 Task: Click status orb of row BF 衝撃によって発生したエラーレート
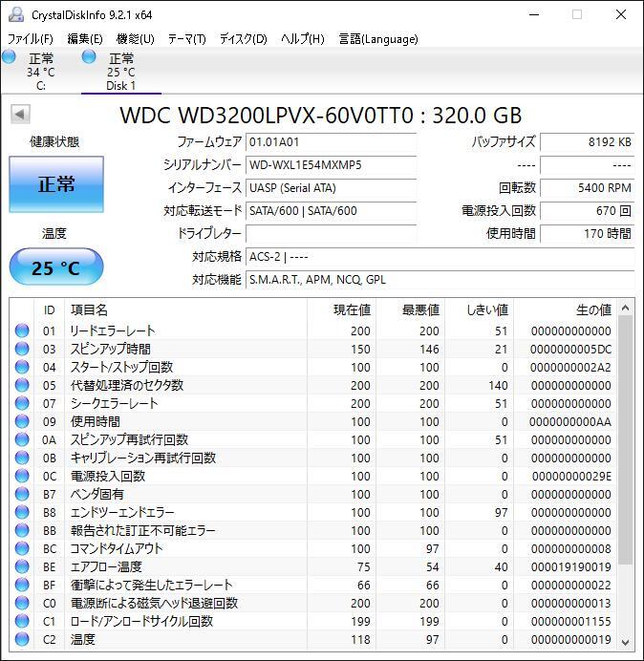coord(22,585)
